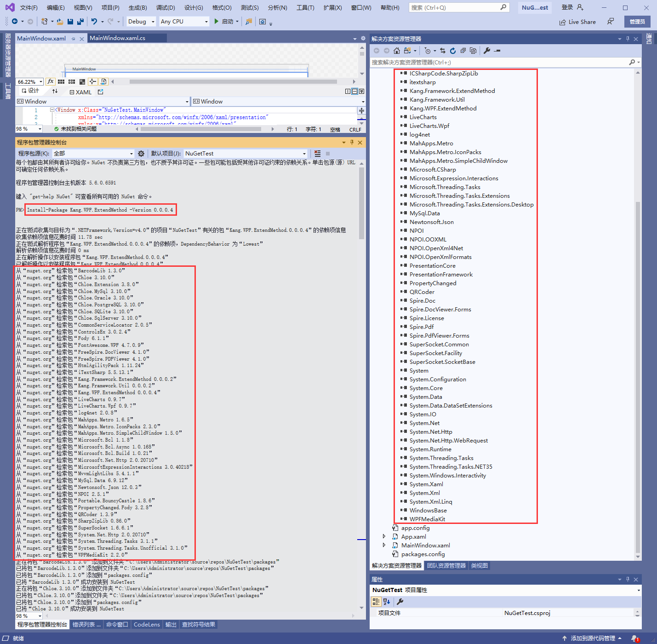Collapse the XAML pane with chevron button

[x=361, y=92]
